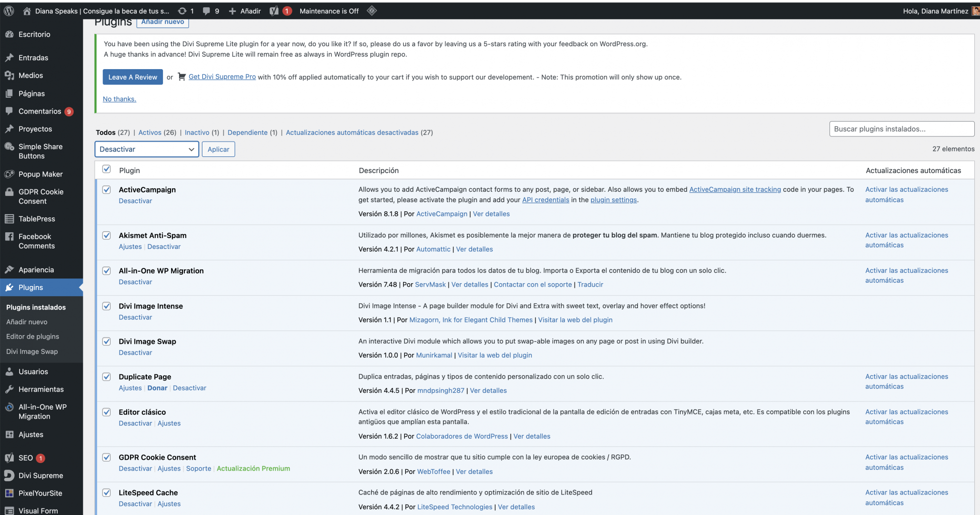Image resolution: width=980 pixels, height=515 pixels.
Task: Open Editor de plugins submenu item
Action: [x=33, y=337]
